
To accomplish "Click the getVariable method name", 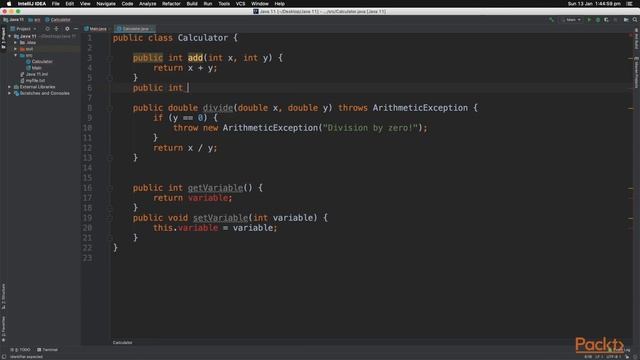I will 215,188.
